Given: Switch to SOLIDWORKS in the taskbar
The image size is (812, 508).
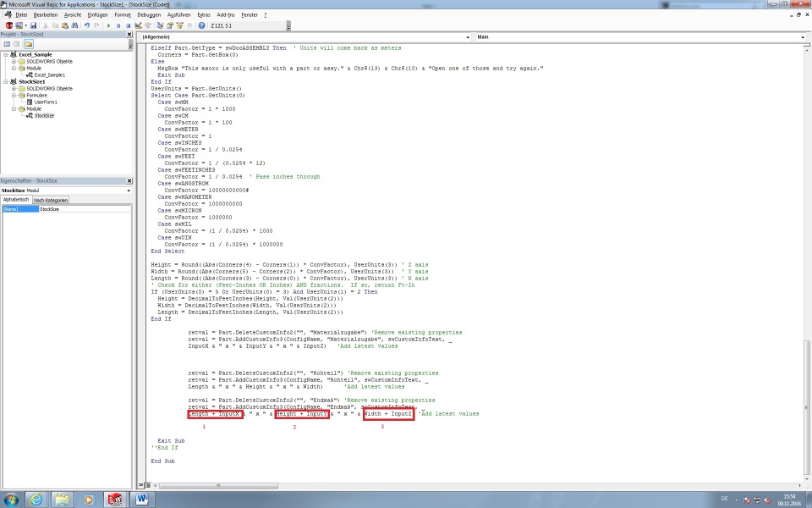Looking at the screenshot, I should point(115,500).
